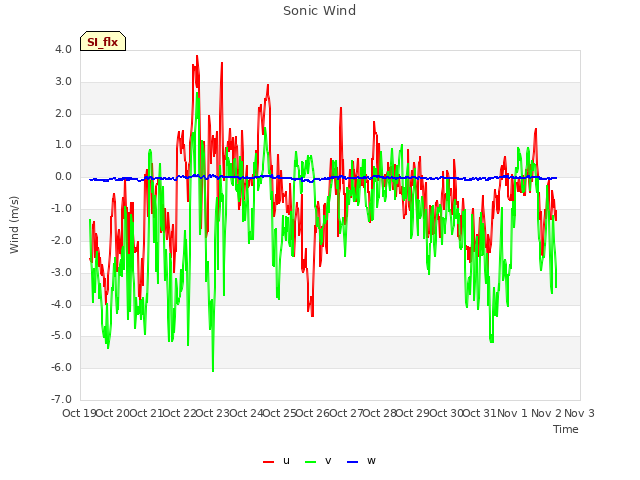Click the 2.0 y-axis tick label
The height and width of the screenshot is (480, 640).
click(63, 113)
